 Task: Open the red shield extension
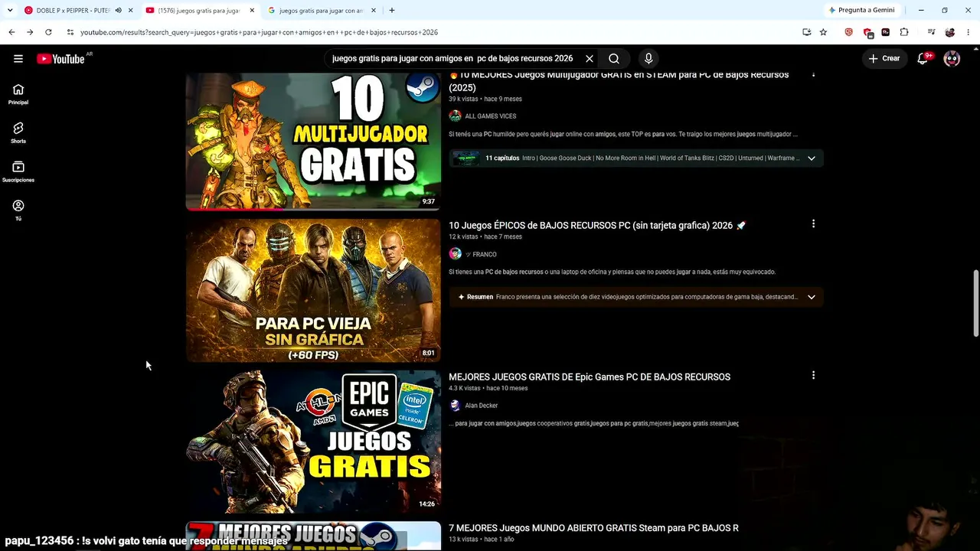tap(867, 32)
